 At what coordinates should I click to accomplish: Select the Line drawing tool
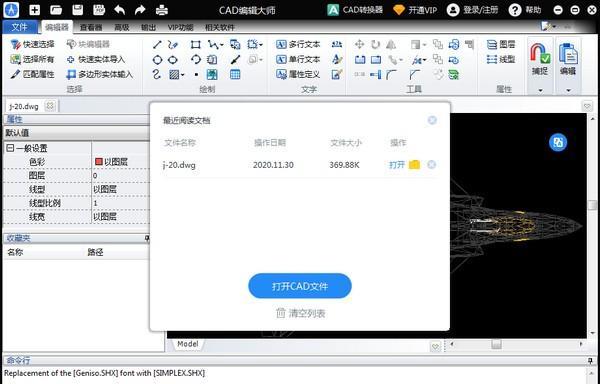(x=157, y=45)
